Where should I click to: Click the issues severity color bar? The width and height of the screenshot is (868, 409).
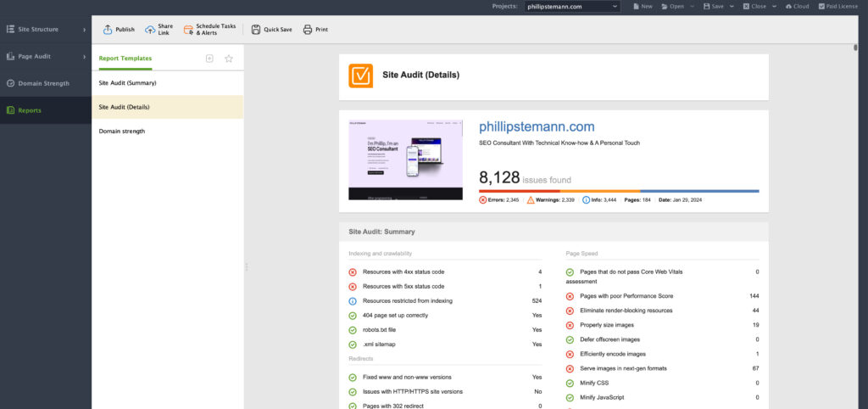click(619, 191)
